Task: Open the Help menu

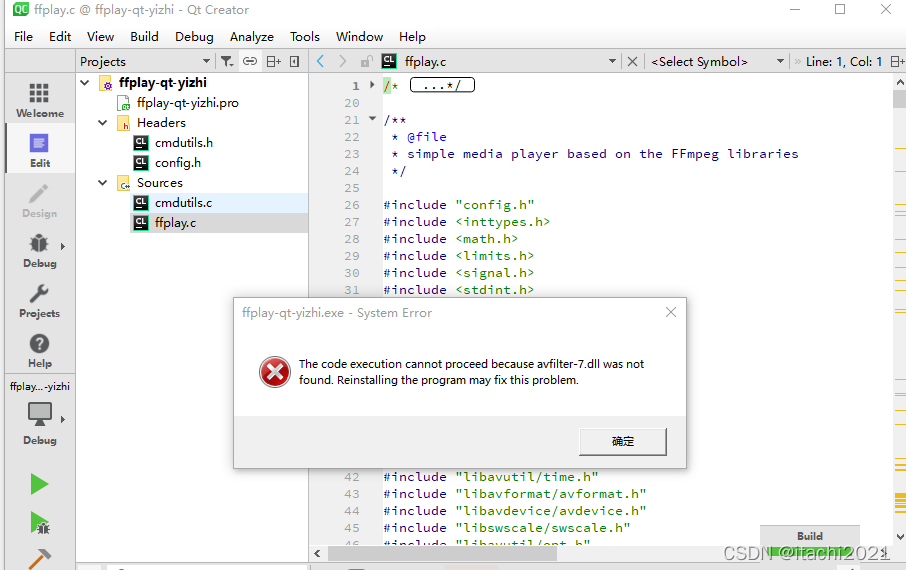Action: coord(412,36)
